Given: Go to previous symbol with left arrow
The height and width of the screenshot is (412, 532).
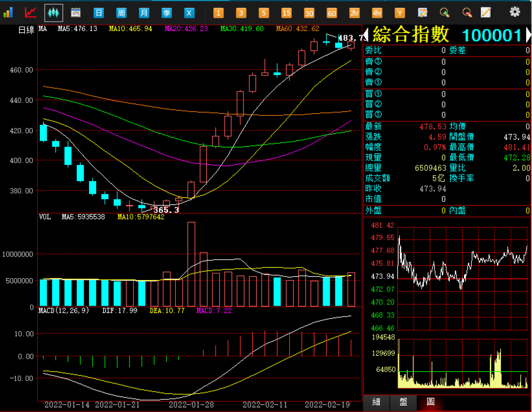Looking at the screenshot, I should [x=366, y=35].
